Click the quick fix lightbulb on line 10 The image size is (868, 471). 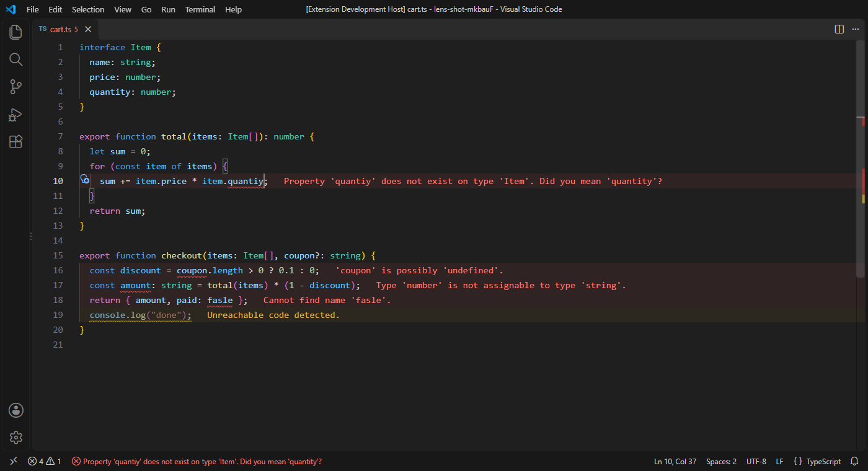tap(85, 180)
